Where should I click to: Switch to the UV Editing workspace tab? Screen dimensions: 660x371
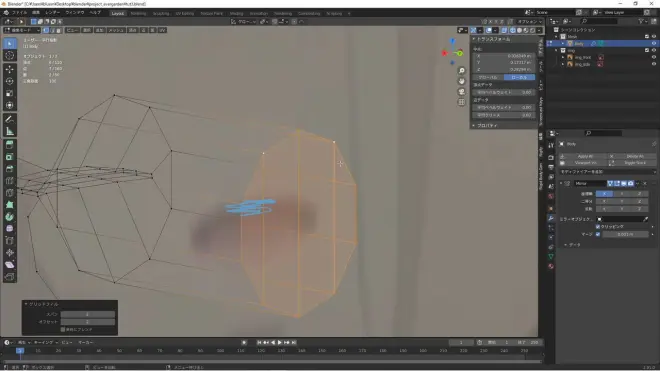point(185,13)
